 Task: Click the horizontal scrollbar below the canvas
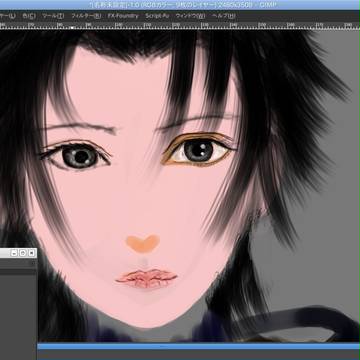(199, 346)
